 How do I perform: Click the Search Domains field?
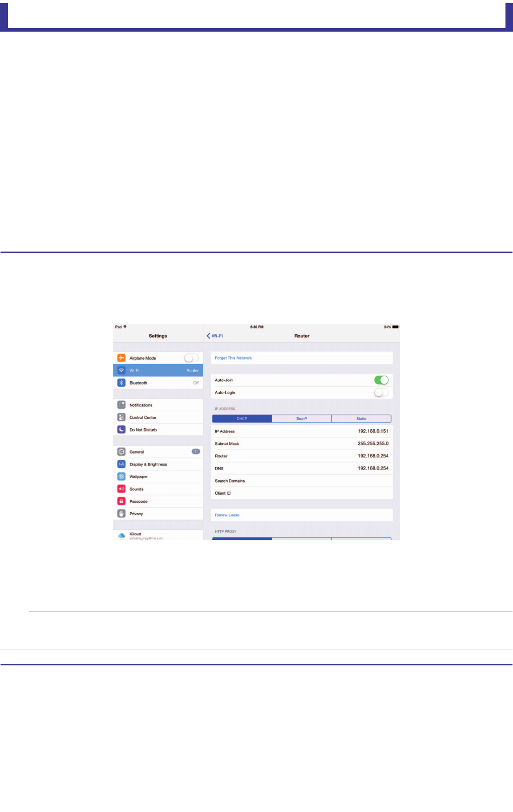tap(302, 481)
